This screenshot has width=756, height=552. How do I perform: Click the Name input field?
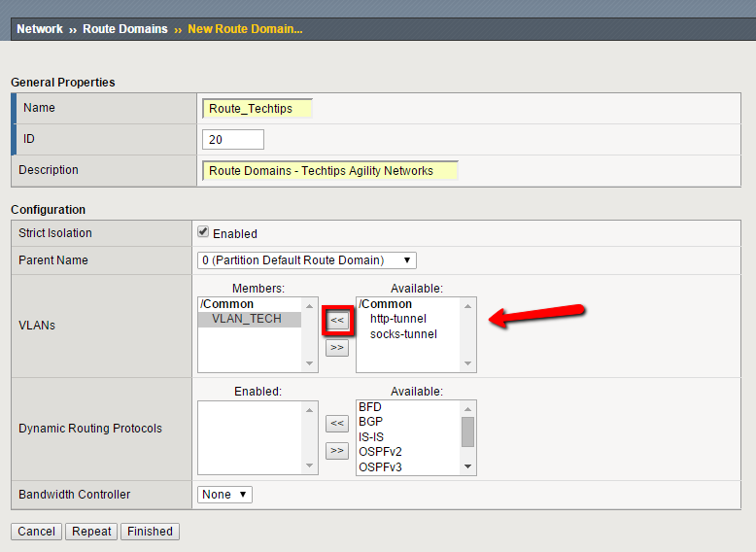258,109
